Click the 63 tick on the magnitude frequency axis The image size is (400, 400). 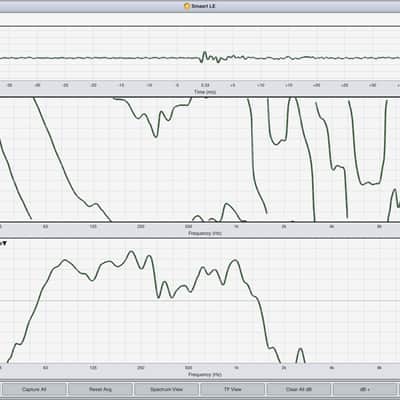point(45,368)
